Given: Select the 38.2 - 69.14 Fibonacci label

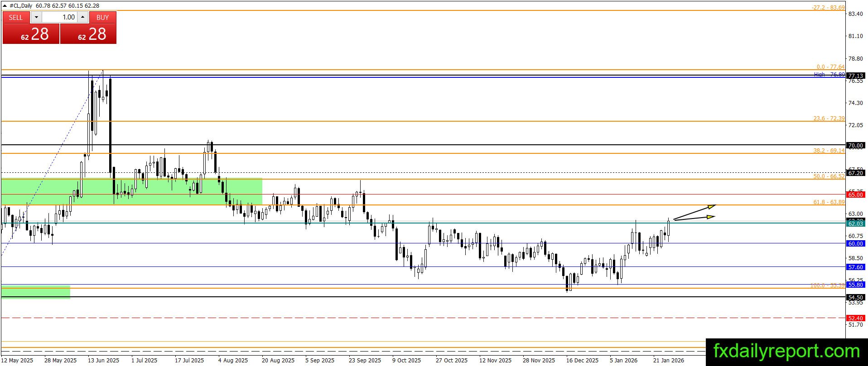Looking at the screenshot, I should (x=829, y=150).
